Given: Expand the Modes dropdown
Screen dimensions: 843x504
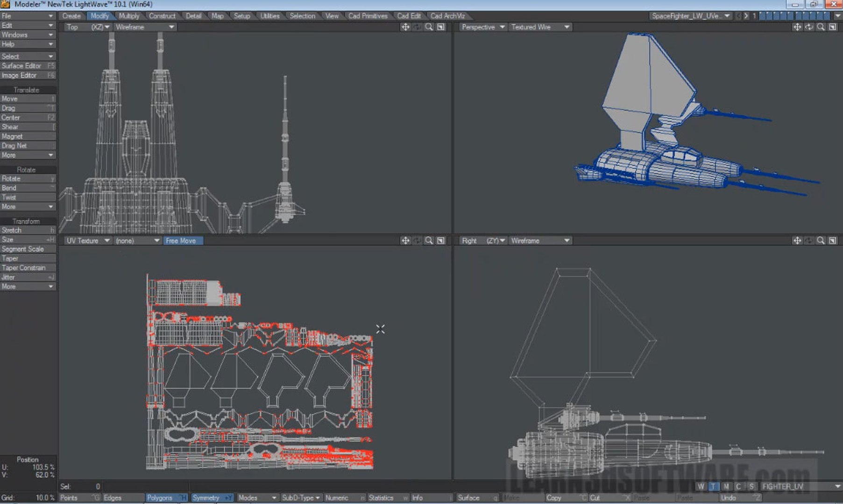Looking at the screenshot, I should 258,498.
